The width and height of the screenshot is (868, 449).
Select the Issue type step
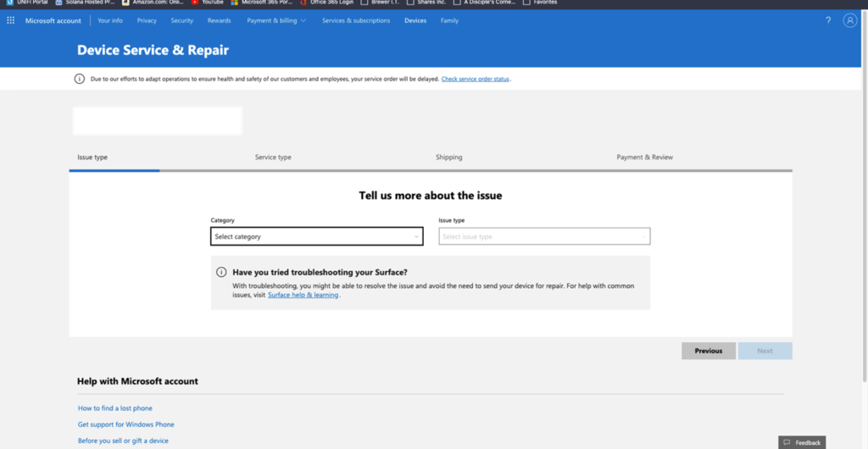point(92,157)
